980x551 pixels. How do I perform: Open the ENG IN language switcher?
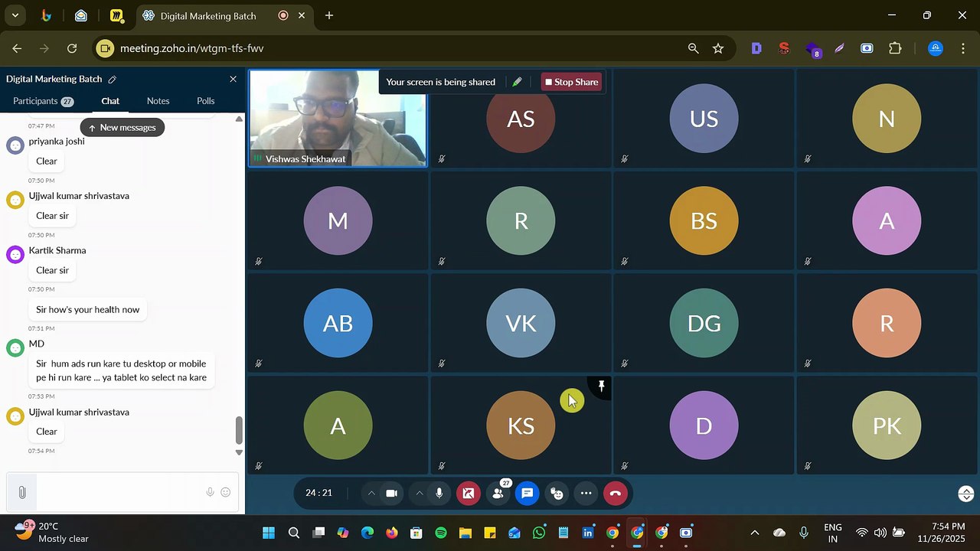(x=833, y=533)
